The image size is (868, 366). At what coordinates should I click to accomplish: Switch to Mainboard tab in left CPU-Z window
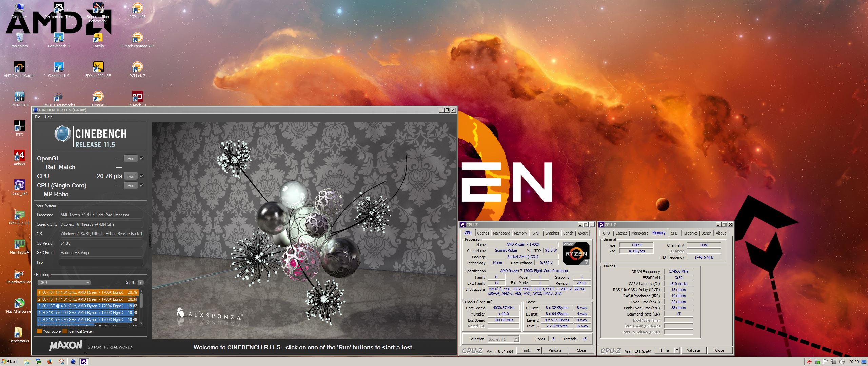tap(501, 233)
